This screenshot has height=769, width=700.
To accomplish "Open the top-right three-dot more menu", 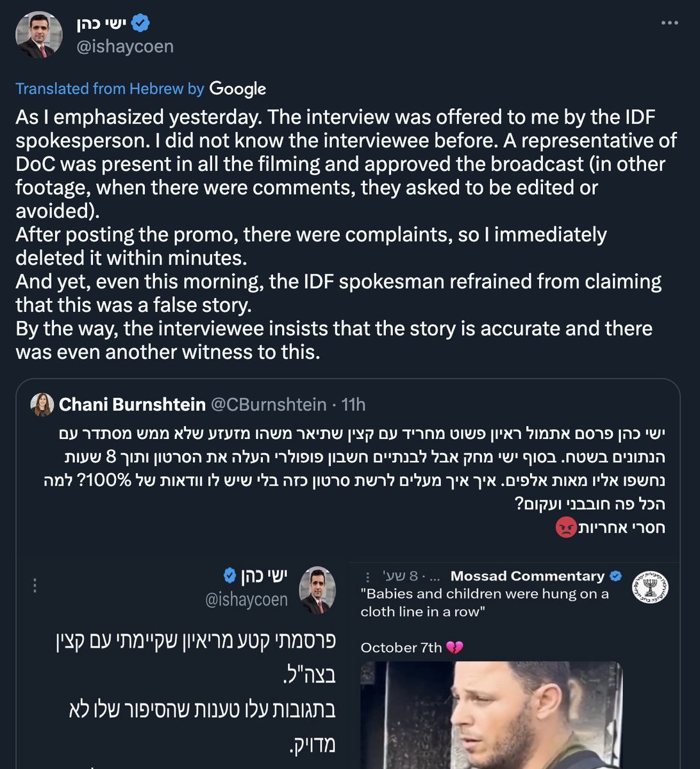I will 669,23.
